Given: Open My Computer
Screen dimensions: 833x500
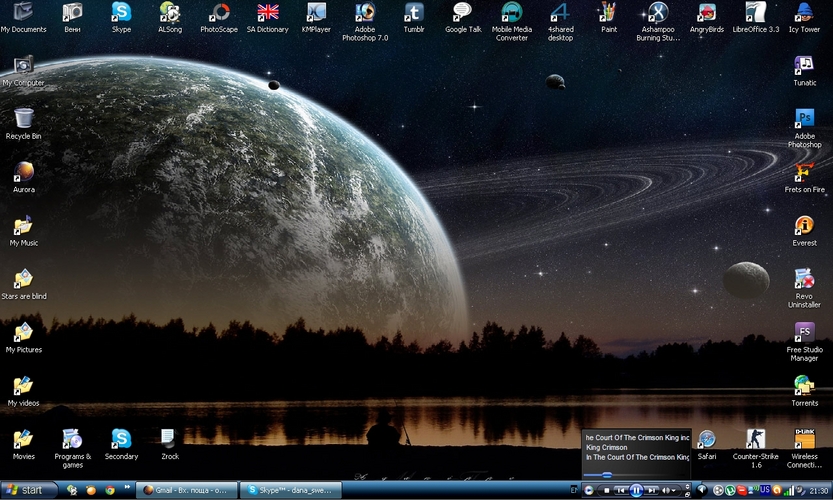Looking at the screenshot, I should pos(23,71).
